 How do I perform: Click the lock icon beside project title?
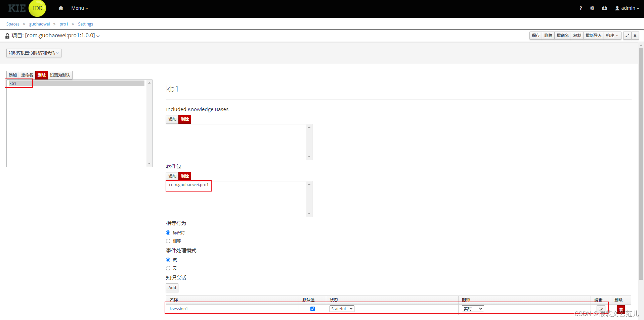click(7, 36)
